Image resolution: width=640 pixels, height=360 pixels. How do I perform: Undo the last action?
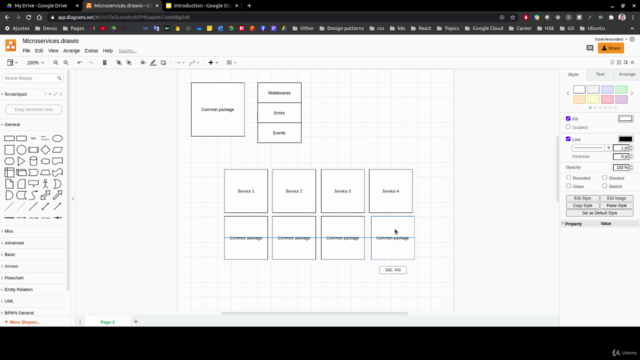tap(80, 63)
